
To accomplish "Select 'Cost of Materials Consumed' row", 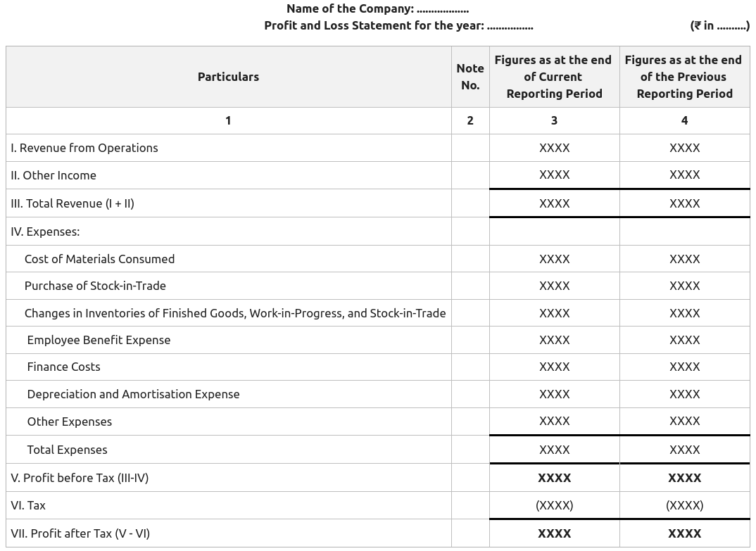I will tap(99, 259).
